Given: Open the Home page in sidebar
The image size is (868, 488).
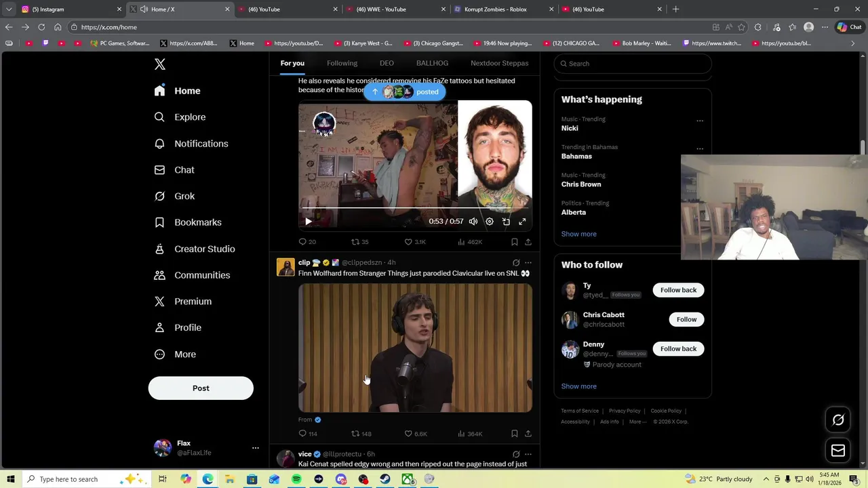Looking at the screenshot, I should point(177,91).
